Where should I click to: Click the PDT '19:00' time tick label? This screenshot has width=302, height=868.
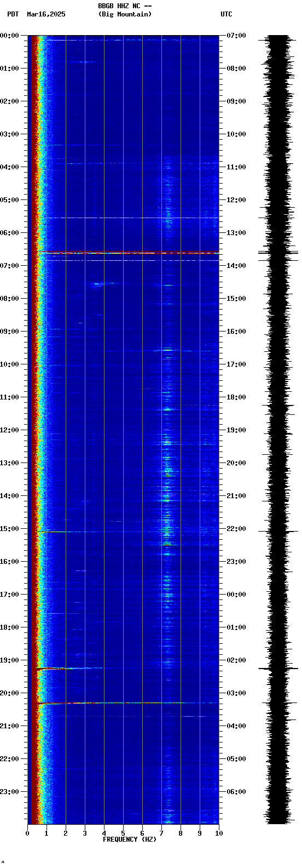click(x=9, y=660)
